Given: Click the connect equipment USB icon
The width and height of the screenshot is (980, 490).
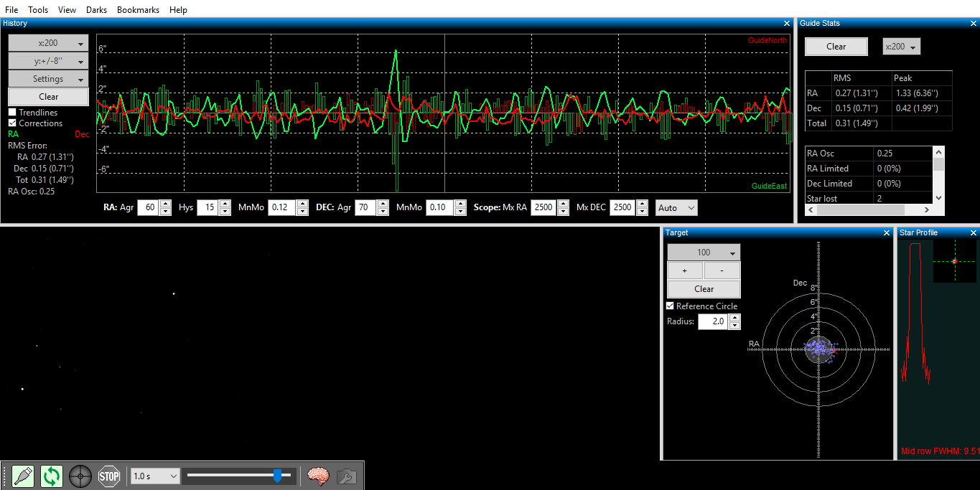Looking at the screenshot, I should pyautogui.click(x=23, y=476).
